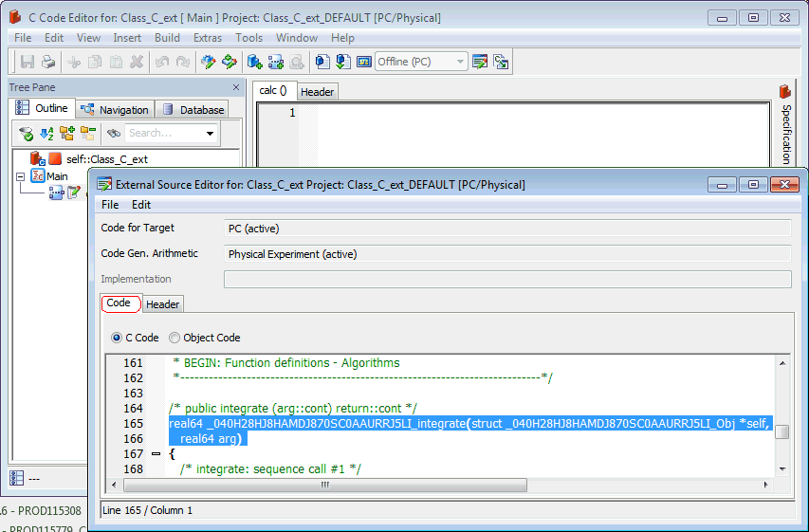Screen dimensions: 809x532
Task: Click the Delete X icon in the toolbar
Action: pyautogui.click(x=137, y=63)
